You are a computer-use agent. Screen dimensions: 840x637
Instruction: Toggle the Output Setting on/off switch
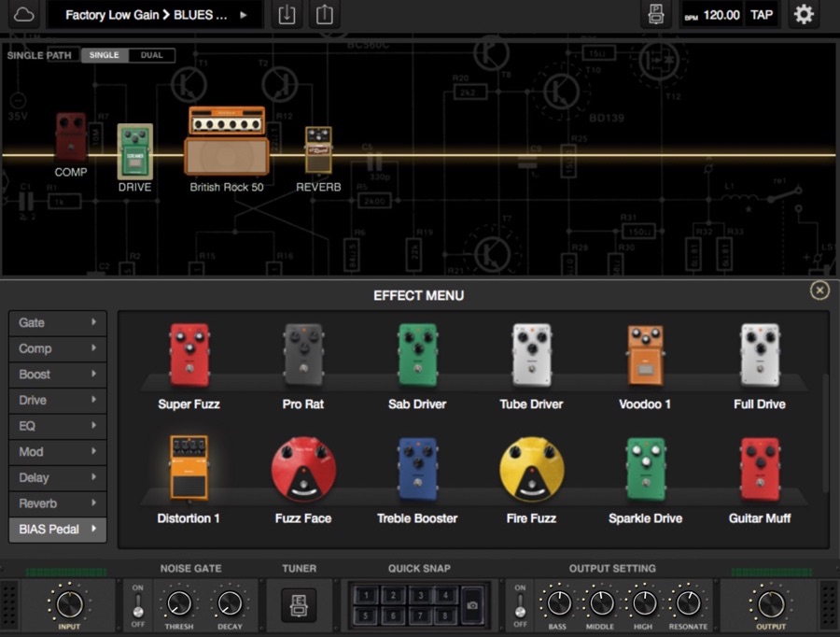coord(520,606)
